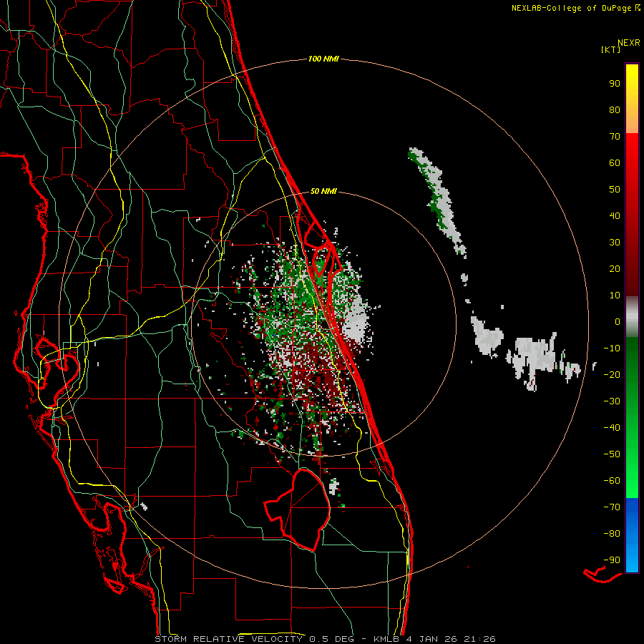The height and width of the screenshot is (644, 644).
Task: Click the positive 10 value on velocity scale
Action: 615,296
